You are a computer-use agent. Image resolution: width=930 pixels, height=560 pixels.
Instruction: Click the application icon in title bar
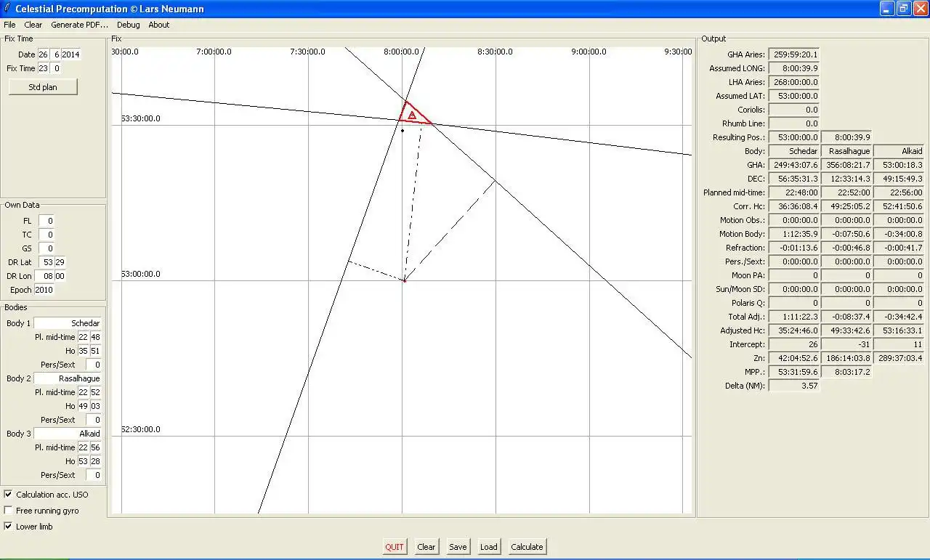click(7, 9)
